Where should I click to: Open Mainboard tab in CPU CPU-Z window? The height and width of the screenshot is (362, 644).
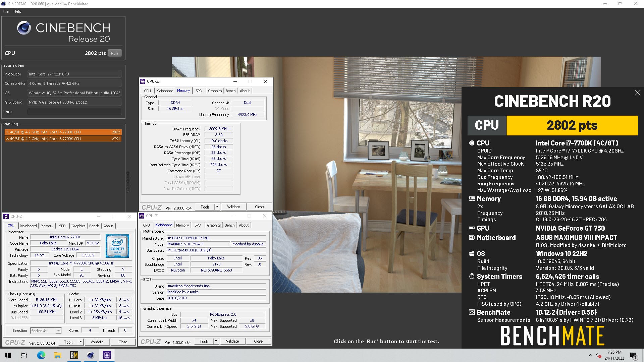click(28, 226)
